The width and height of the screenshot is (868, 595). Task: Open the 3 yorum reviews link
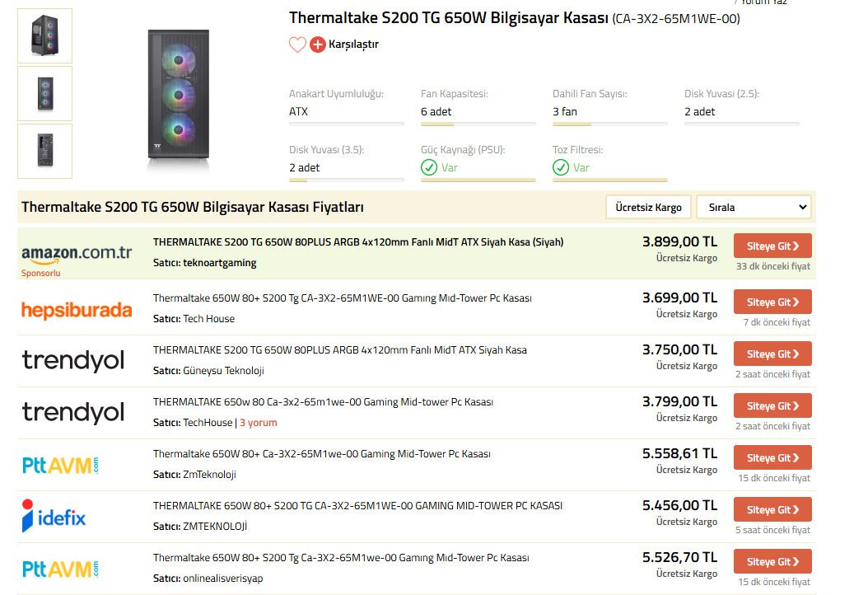point(259,423)
